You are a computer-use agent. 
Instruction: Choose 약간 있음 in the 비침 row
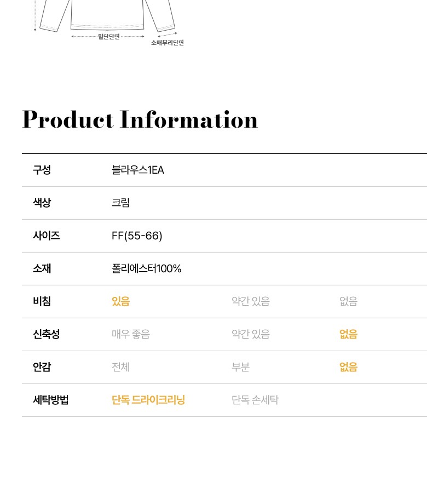(x=250, y=301)
